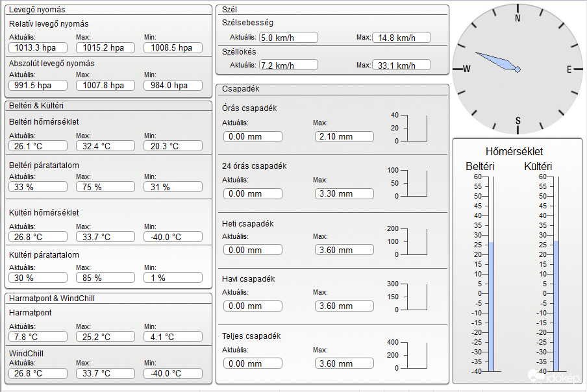This screenshot has width=587, height=392.
Task: Click the Harmatpont current value field
Action: point(38,337)
